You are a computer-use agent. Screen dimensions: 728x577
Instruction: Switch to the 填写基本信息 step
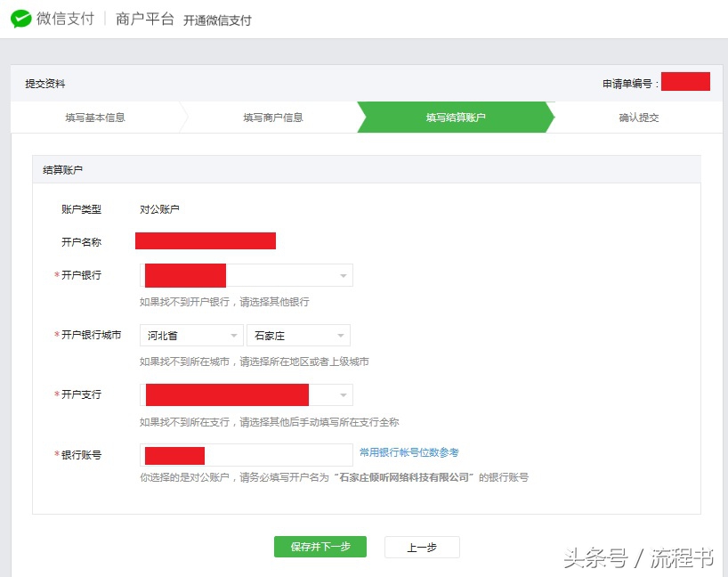coord(98,117)
